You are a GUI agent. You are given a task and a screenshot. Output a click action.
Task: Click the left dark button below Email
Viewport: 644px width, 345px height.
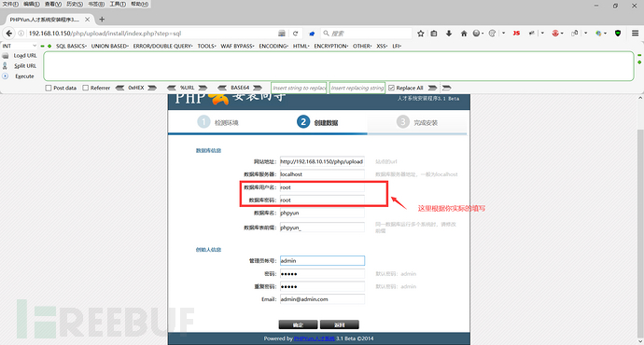coord(298,324)
